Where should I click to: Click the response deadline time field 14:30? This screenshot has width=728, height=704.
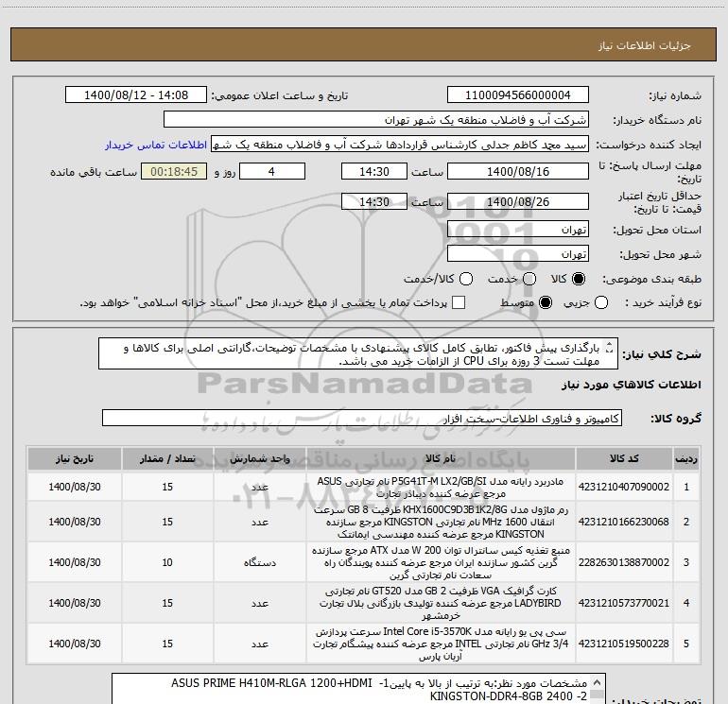click(374, 172)
